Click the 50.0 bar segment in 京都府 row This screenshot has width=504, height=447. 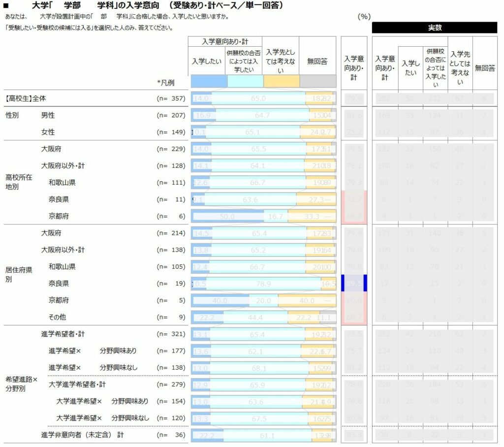tap(227, 217)
